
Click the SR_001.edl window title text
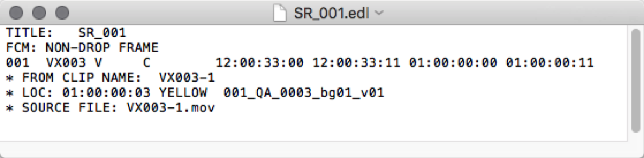pyautogui.click(x=331, y=13)
